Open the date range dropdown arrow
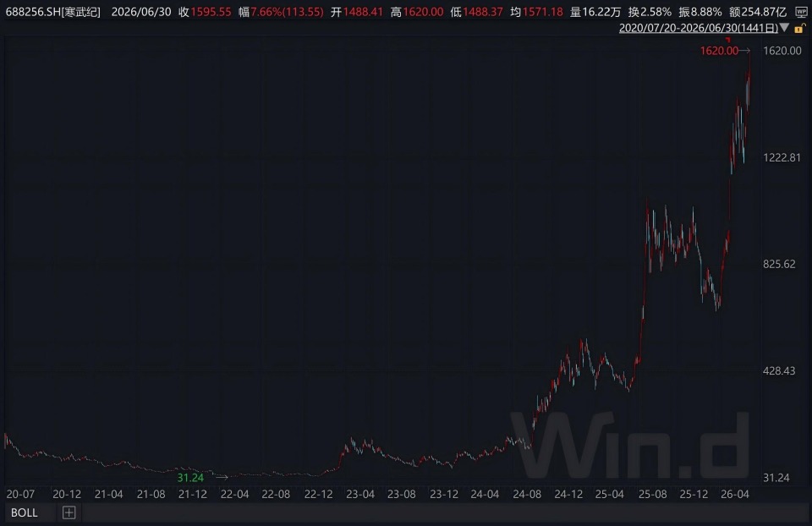This screenshot has height=526, width=812. [x=785, y=28]
